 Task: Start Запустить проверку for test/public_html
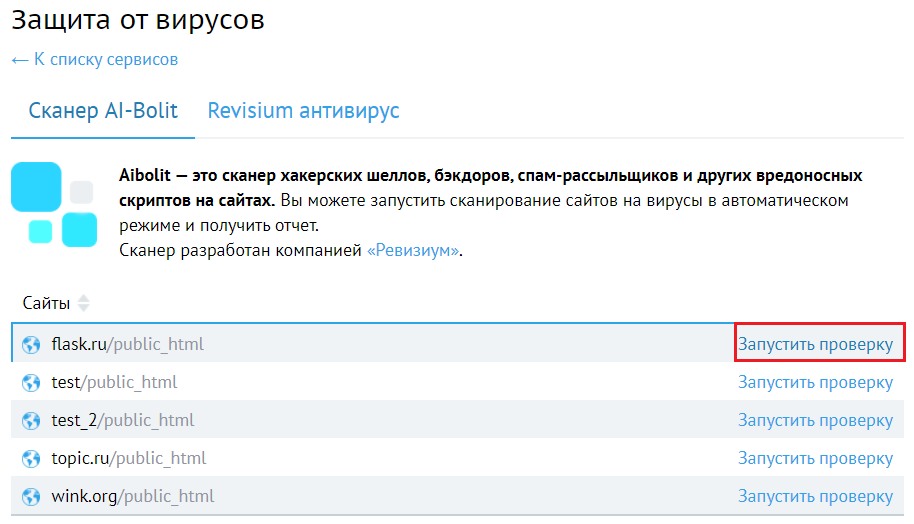tap(815, 382)
